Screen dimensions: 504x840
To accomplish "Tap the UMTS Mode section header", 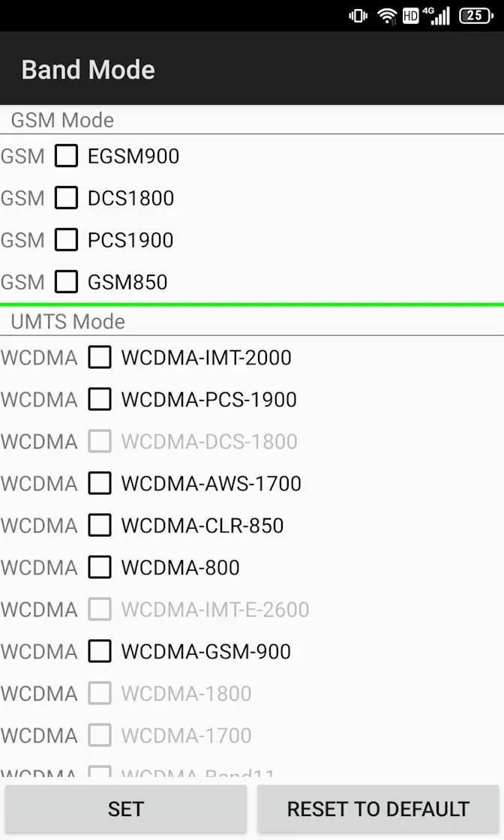I will tap(67, 322).
